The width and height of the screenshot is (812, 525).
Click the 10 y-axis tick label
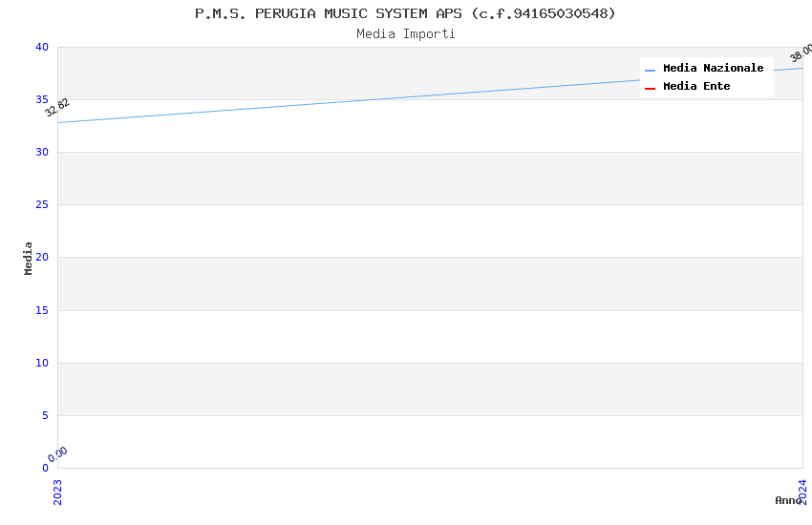tap(42, 363)
